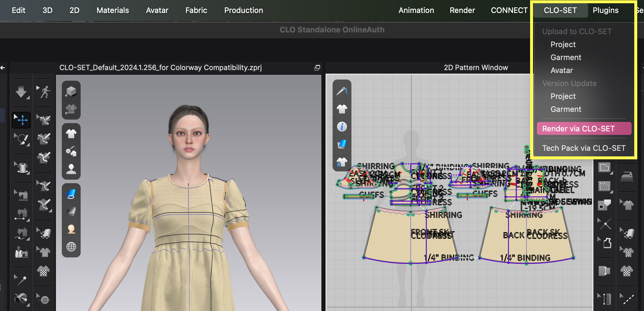This screenshot has height=311, width=644.
Task: Select the Move tool in the 3D toolbar
Action: click(x=21, y=120)
